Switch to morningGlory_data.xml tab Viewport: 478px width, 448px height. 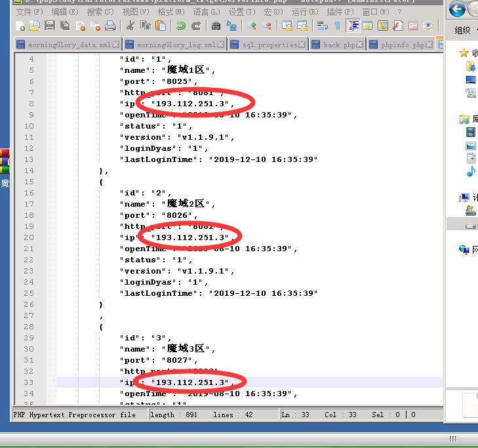point(68,45)
